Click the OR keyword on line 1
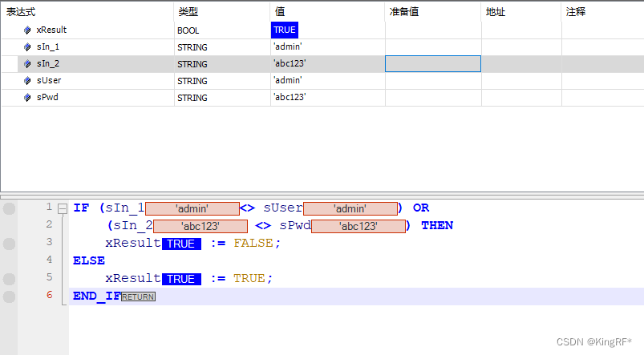This screenshot has height=355, width=644. 421,208
